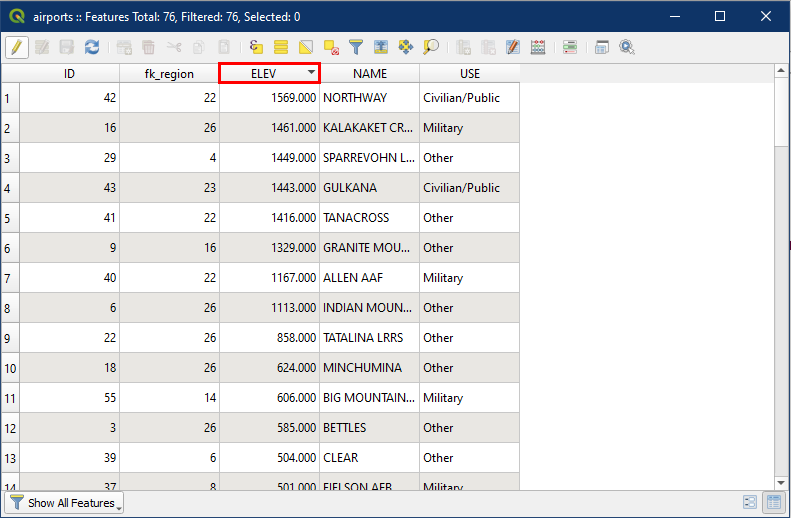Deselect all features using toolbar icon

coord(331,47)
